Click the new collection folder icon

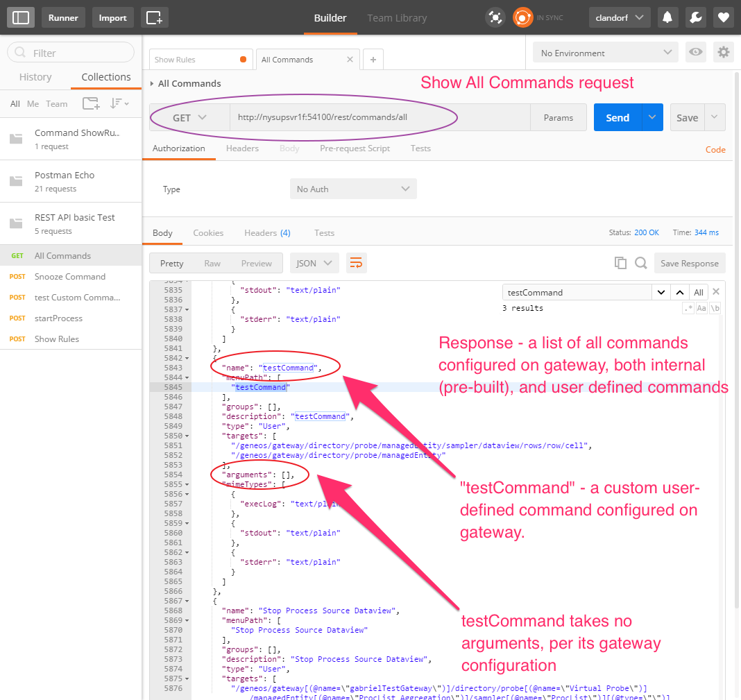pos(90,103)
